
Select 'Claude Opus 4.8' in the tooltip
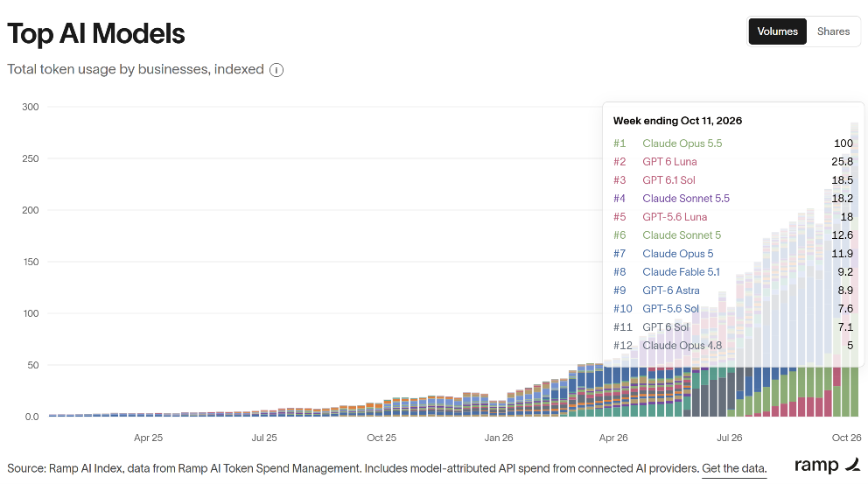pos(682,346)
